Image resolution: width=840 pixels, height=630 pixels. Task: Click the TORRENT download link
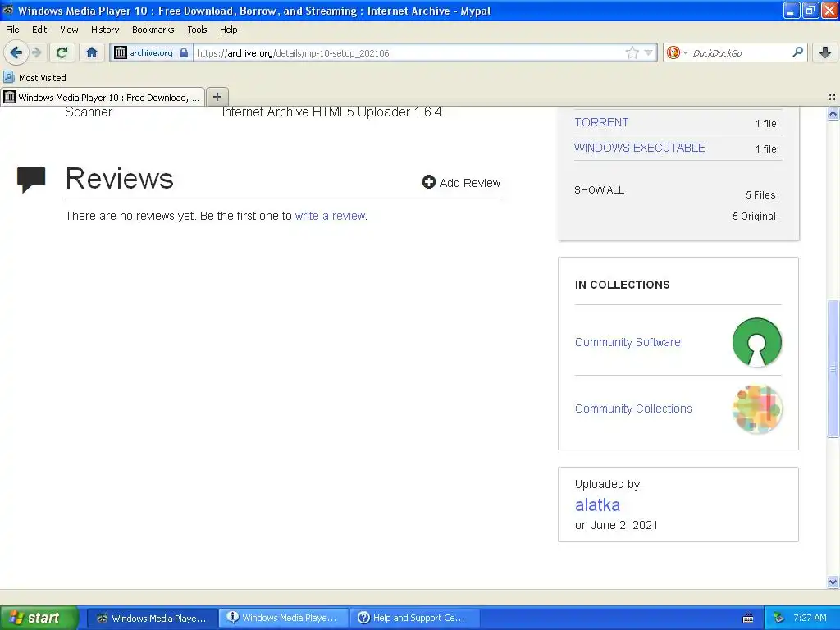(601, 122)
